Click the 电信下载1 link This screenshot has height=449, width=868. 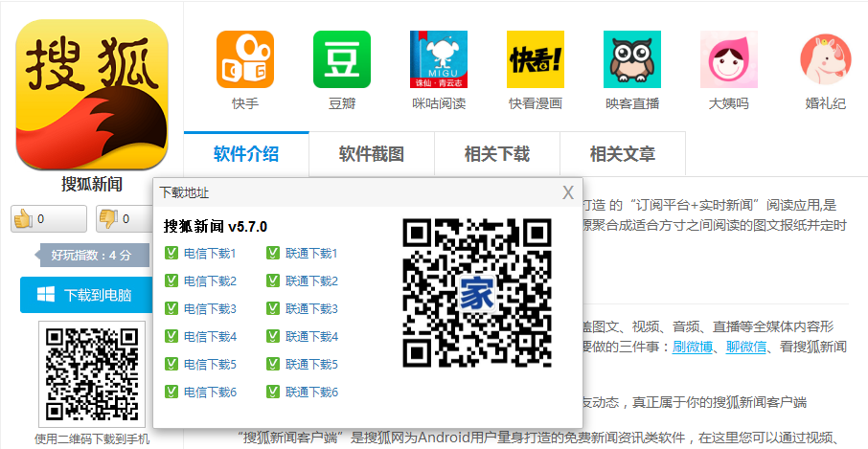pyautogui.click(x=211, y=254)
